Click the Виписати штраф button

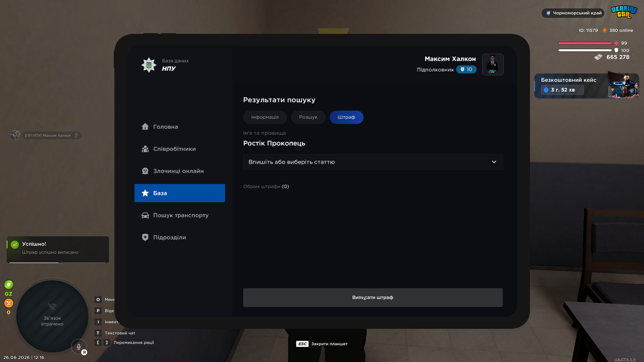[x=373, y=298]
